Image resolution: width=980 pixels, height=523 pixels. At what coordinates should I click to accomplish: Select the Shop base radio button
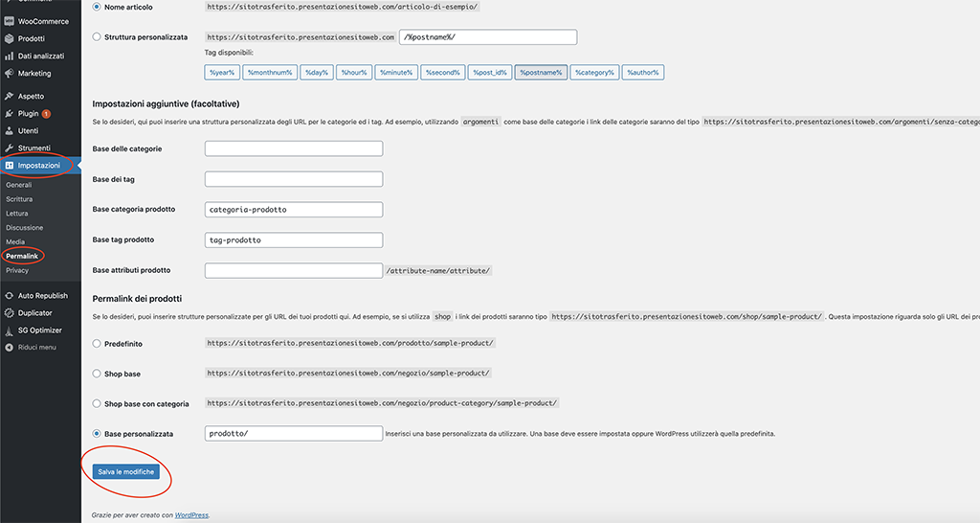coord(97,374)
